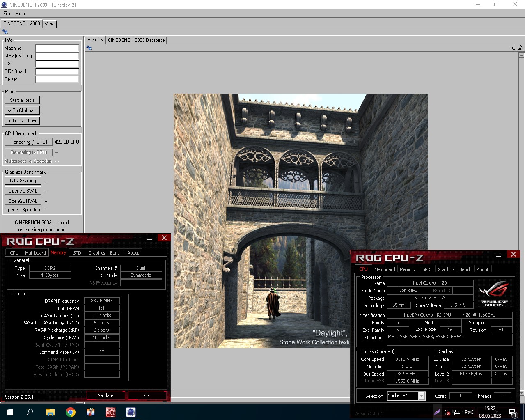The height and width of the screenshot is (420, 525).
Task: Open Bench tab in the processor CPU-Z window
Action: point(465,269)
